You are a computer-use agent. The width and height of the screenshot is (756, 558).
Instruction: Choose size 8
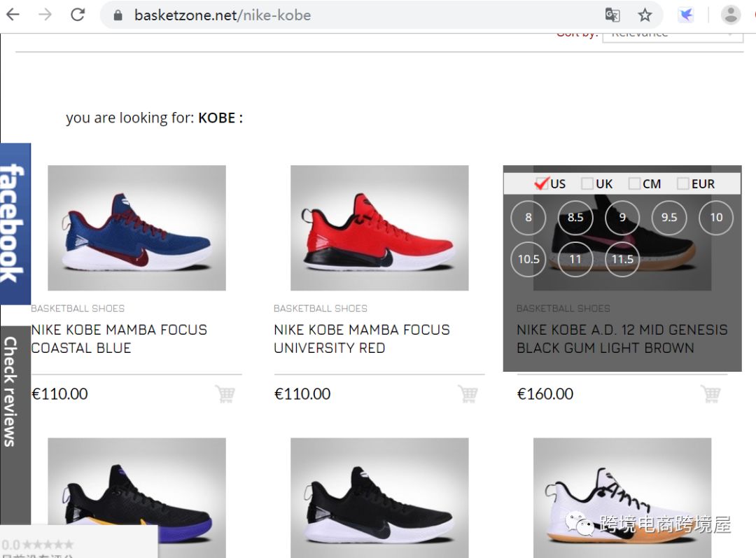pyautogui.click(x=528, y=218)
